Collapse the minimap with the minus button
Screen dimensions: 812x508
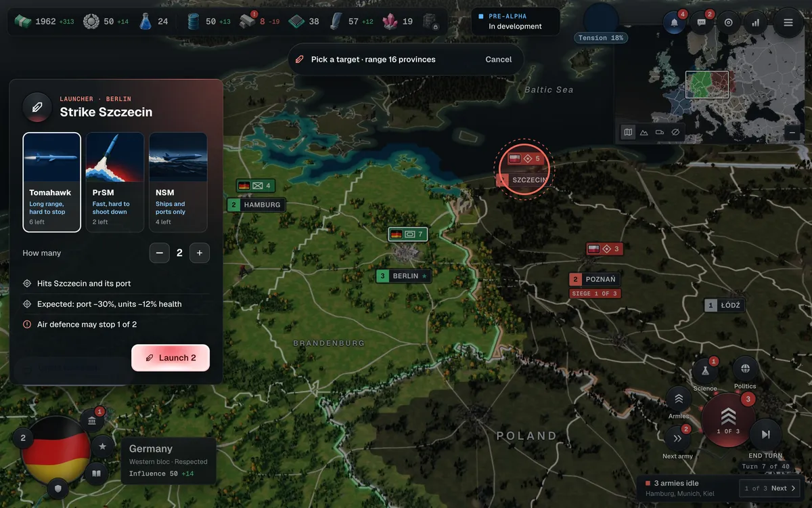792,133
